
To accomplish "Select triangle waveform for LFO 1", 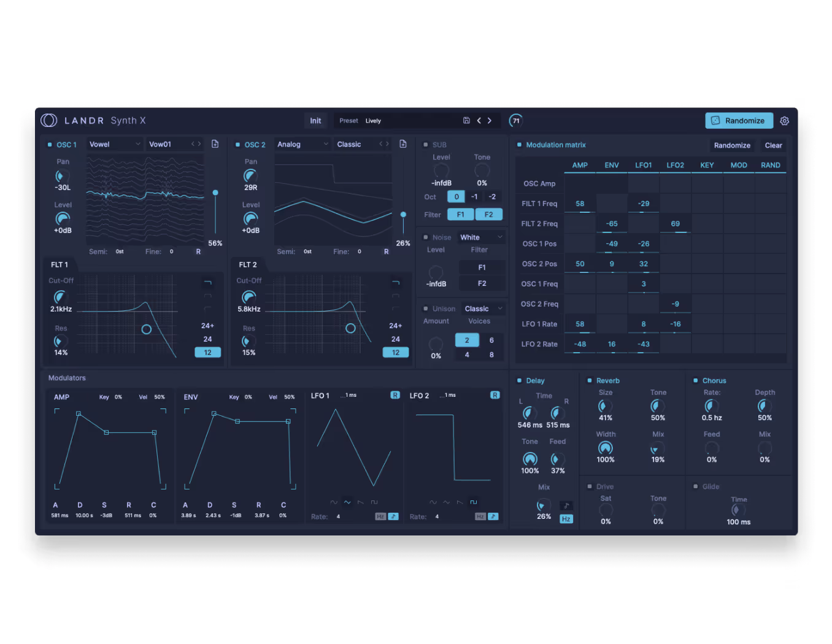I will click(347, 502).
